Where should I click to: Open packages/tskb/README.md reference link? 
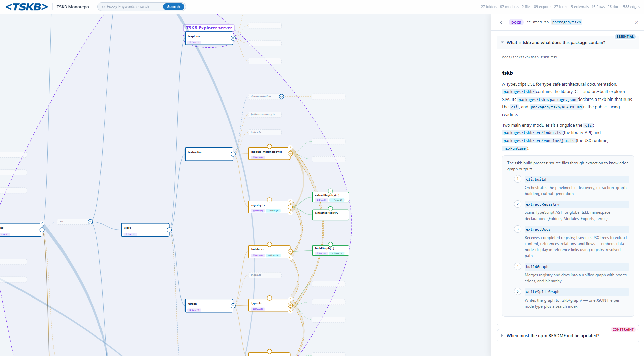pyautogui.click(x=556, y=107)
